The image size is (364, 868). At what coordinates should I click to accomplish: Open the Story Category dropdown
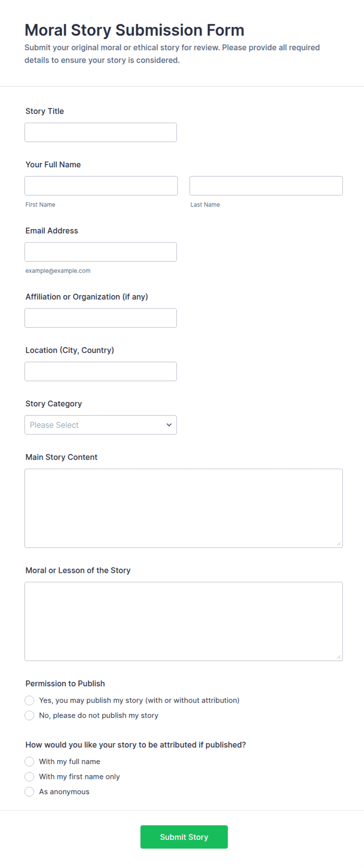pyautogui.click(x=101, y=425)
